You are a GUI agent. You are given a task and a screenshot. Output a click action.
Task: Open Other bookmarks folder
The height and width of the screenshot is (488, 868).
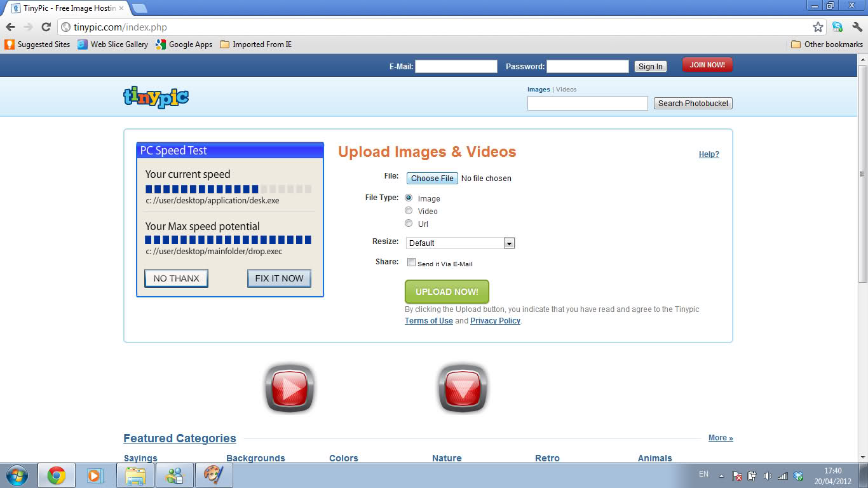click(x=827, y=44)
